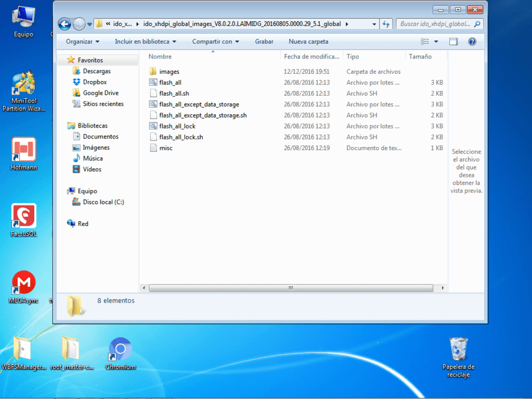532x399 pixels.
Task: Open view options dropdown arrow
Action: pyautogui.click(x=436, y=41)
